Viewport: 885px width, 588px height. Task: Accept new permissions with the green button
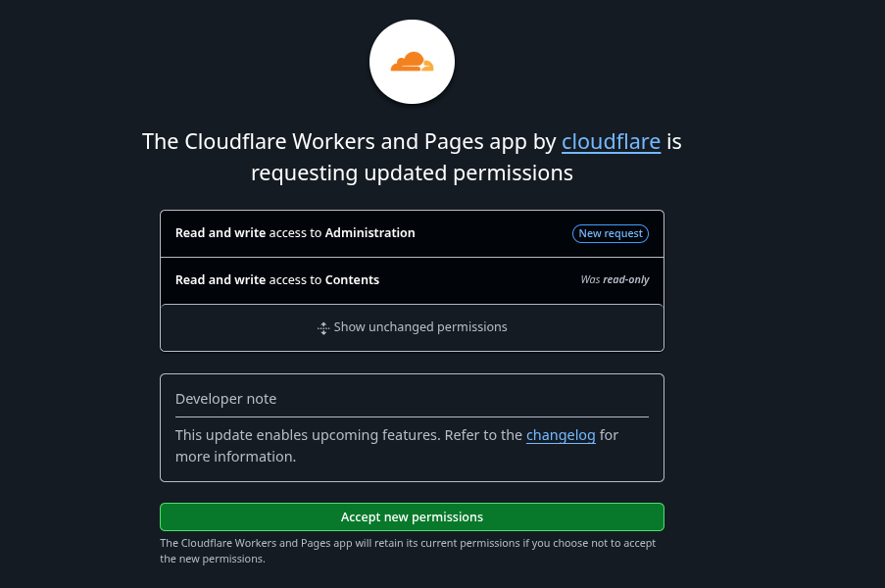[x=412, y=516]
